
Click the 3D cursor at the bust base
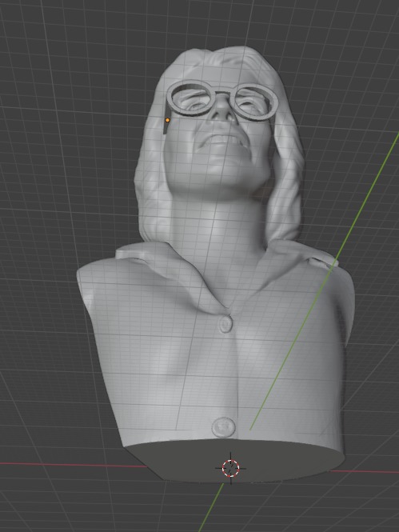[x=231, y=468]
